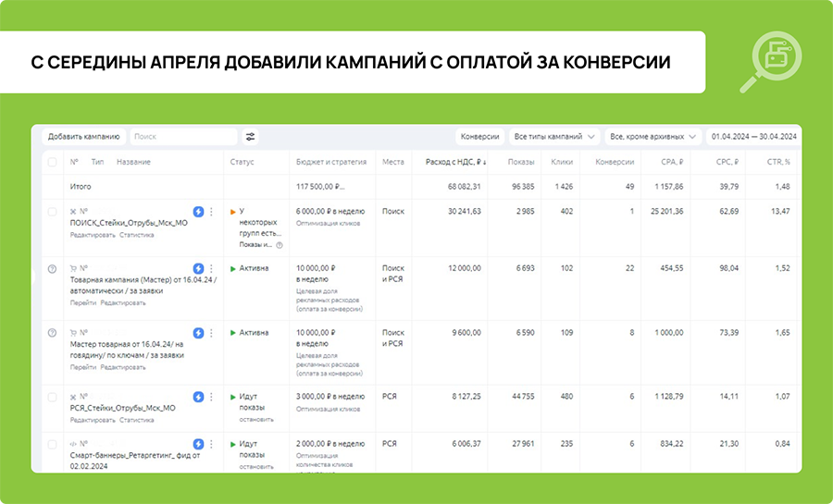Click help circle icon beside Мастер товарная на говядину
833x504 pixels.
click(52, 333)
